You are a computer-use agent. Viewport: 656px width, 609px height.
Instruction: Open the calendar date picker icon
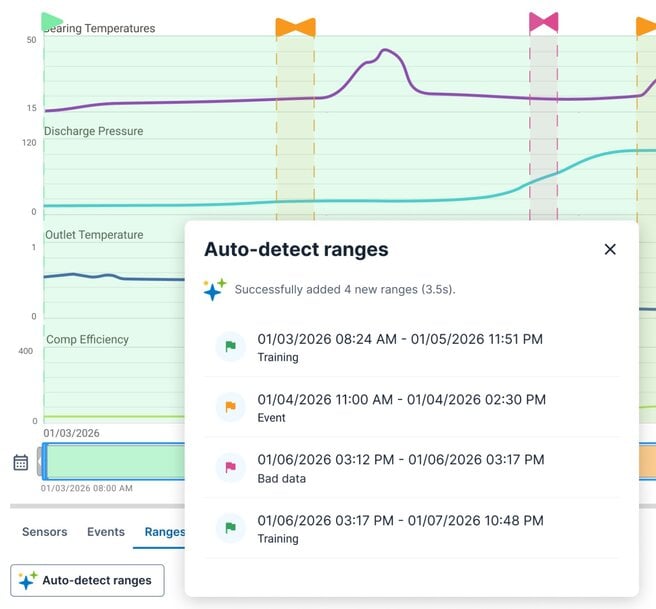click(21, 462)
